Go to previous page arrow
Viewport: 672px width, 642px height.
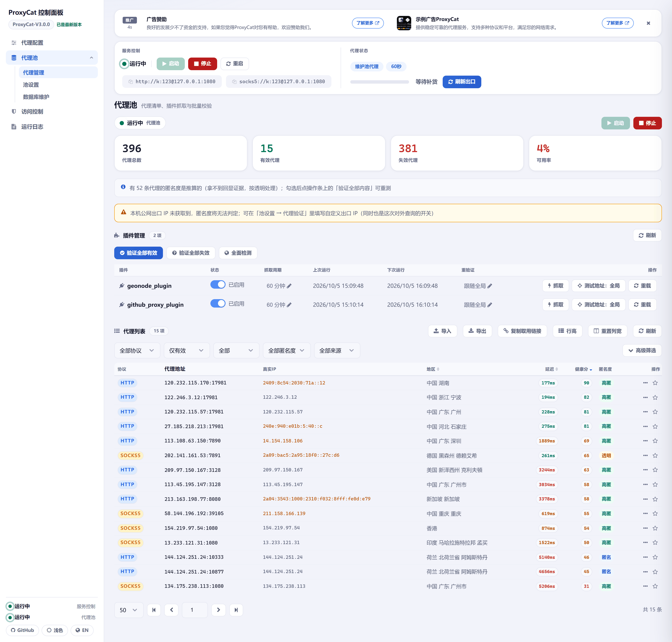coord(171,610)
